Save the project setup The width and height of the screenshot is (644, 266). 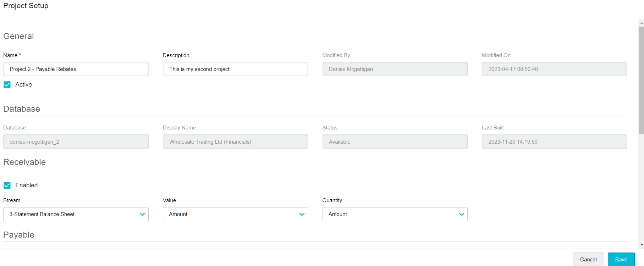tap(621, 260)
